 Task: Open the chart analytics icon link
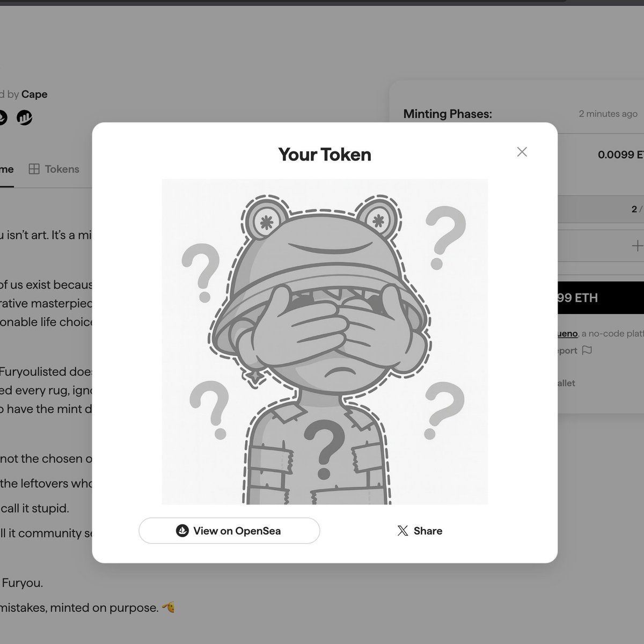[24, 117]
